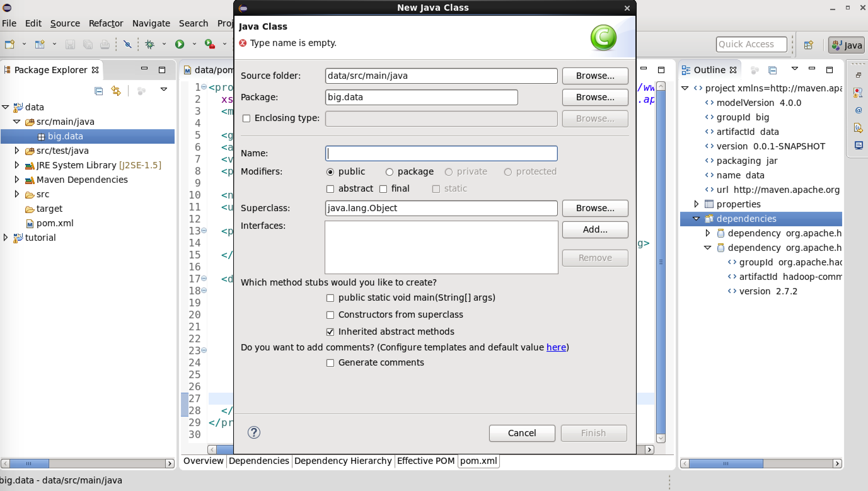868x491 pixels.
Task: Toggle Link with Editor in Package Explorer
Action: 116,90
